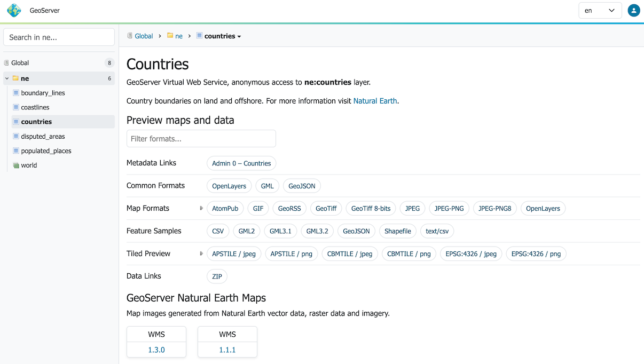Select coastlines layer in the sidebar

pyautogui.click(x=35, y=107)
